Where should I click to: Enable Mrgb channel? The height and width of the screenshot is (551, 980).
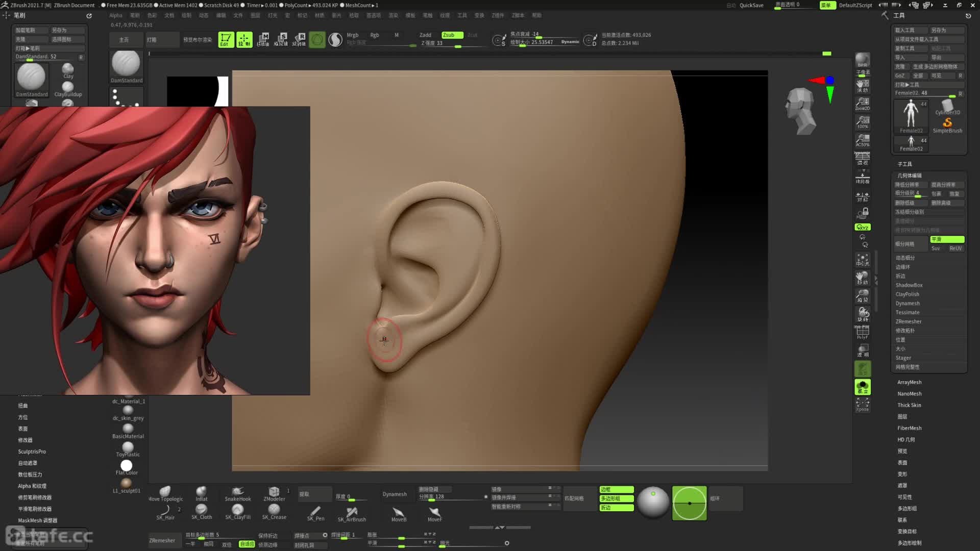353,35
